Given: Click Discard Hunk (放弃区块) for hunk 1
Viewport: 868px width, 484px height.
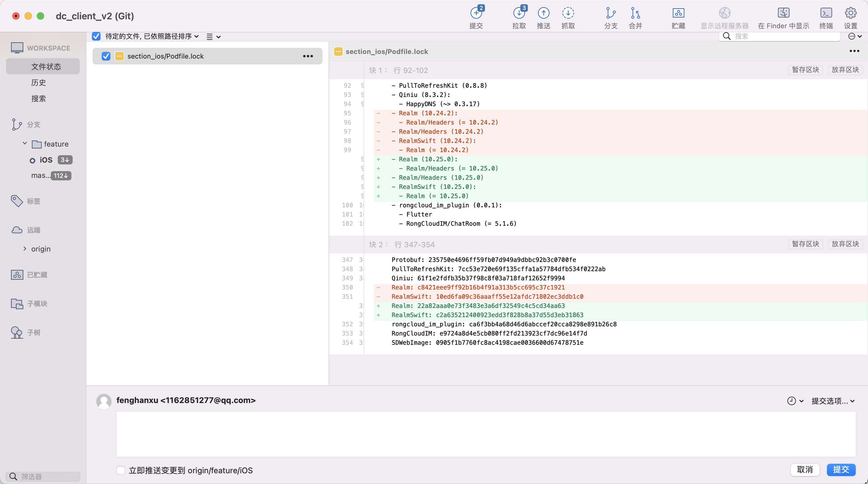Looking at the screenshot, I should click(845, 70).
